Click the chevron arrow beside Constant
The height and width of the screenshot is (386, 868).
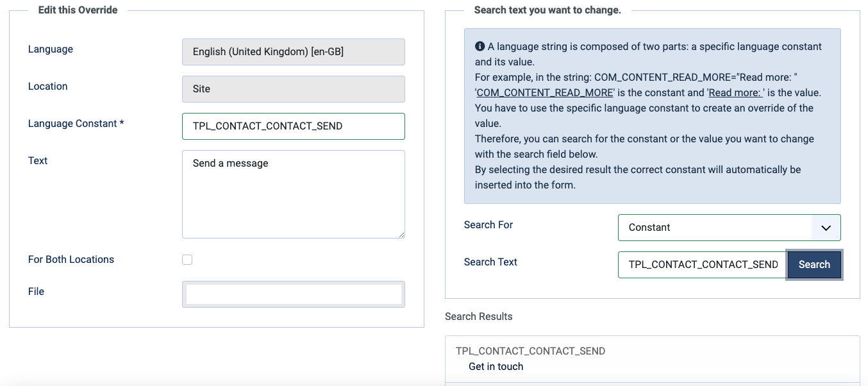826,228
